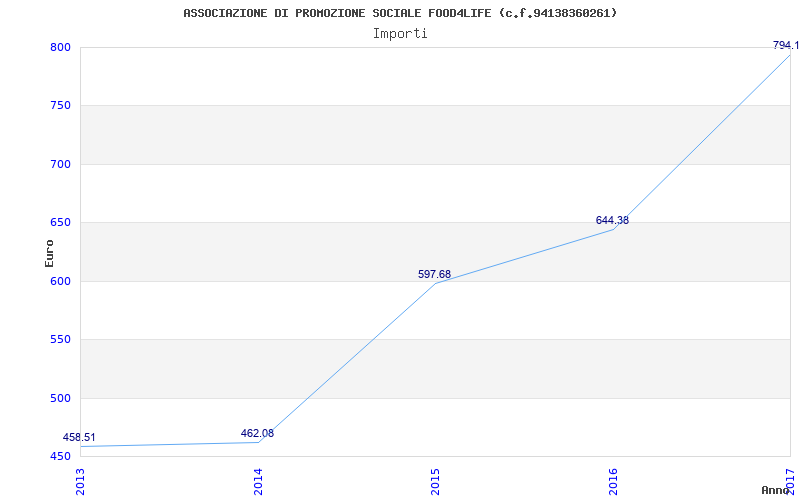
Task: Click the 600 y-axis value
Action: click(60, 281)
